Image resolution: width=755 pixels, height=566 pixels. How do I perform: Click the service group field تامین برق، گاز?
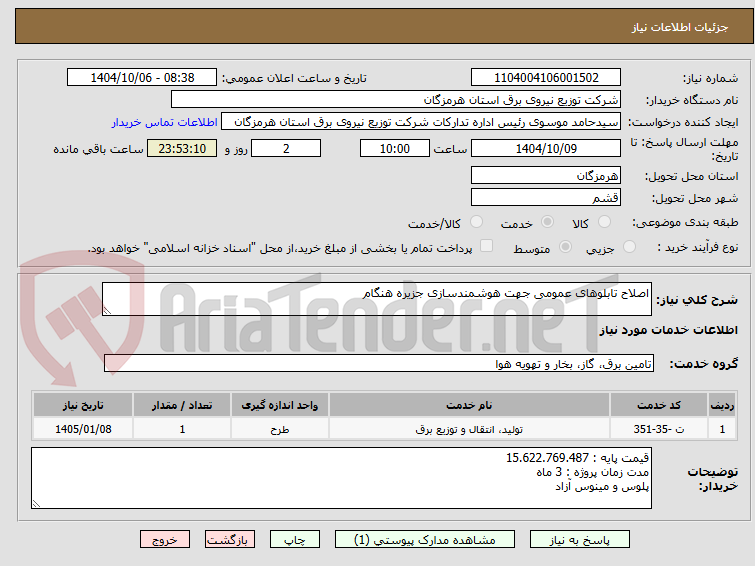tap(379, 363)
